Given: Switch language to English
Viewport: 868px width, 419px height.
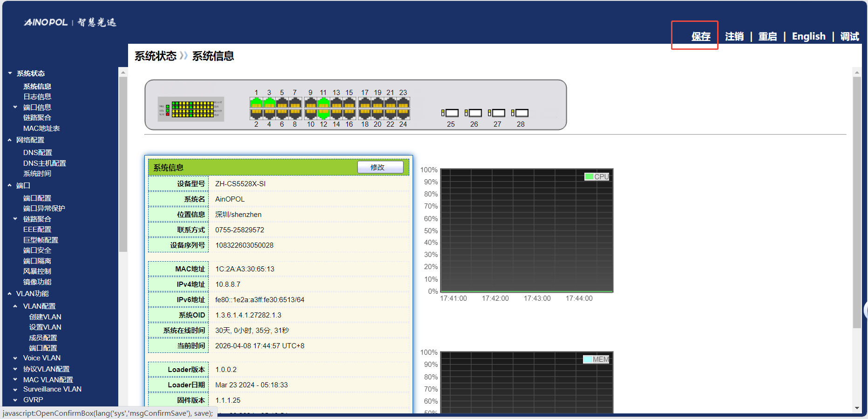Looking at the screenshot, I should click(808, 36).
